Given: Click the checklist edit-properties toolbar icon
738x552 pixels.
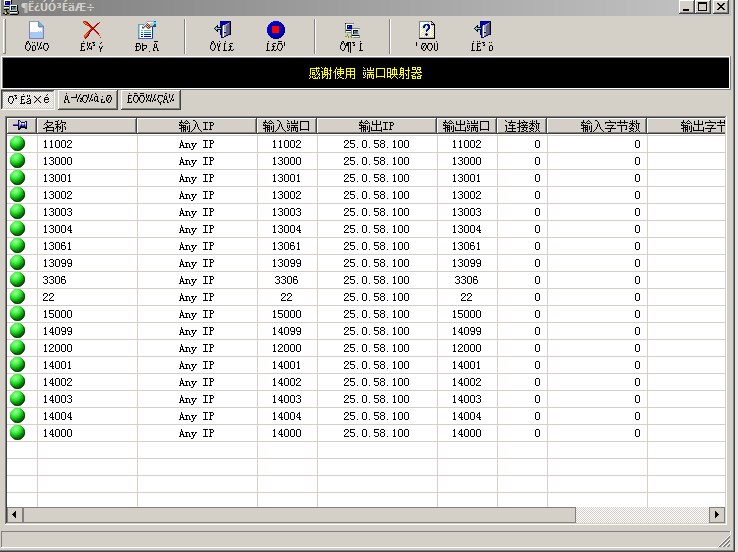Looking at the screenshot, I should coord(147,30).
